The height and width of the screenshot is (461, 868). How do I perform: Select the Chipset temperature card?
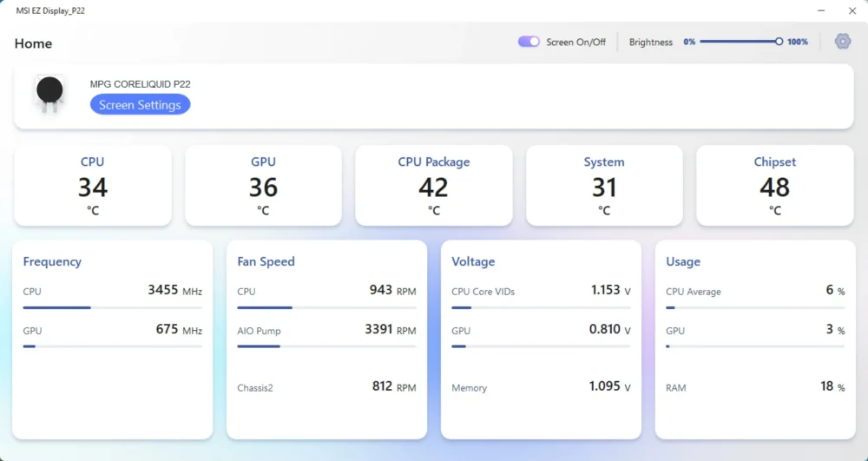(x=774, y=186)
